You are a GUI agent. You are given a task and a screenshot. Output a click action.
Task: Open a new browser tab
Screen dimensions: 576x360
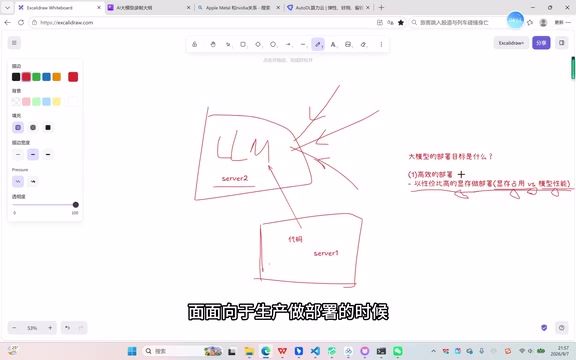pyautogui.click(x=381, y=7)
